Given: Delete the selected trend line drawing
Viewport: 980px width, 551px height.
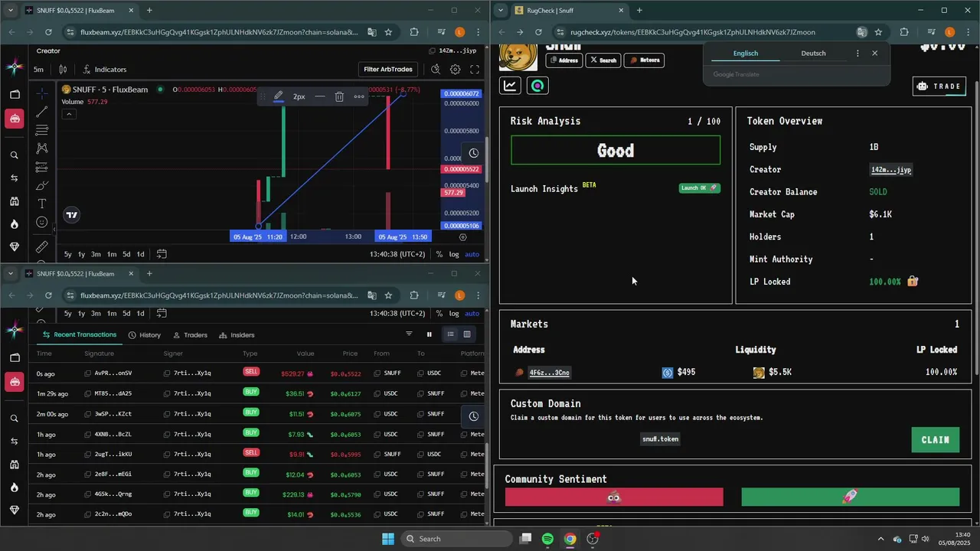Looking at the screenshot, I should [339, 96].
